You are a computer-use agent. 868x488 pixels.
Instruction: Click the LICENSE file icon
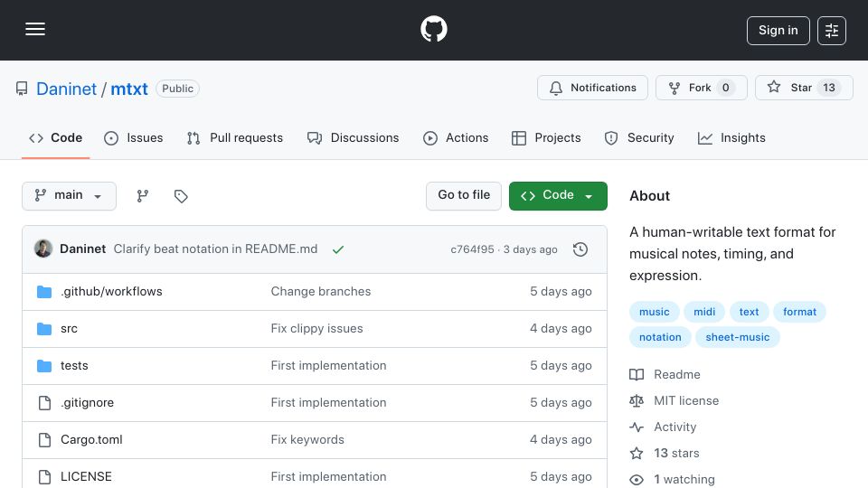point(44,477)
